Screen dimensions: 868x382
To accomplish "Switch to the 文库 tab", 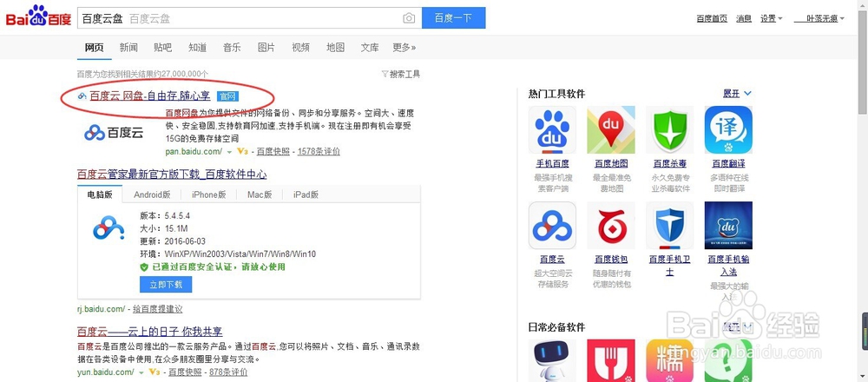I will pos(370,47).
